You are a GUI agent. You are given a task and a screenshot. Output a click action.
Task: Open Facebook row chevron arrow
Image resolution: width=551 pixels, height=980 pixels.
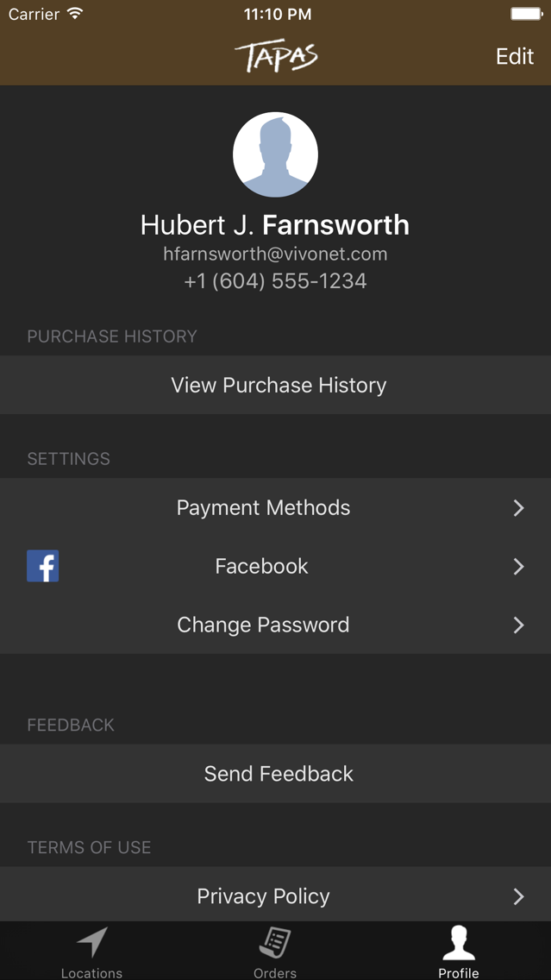[x=518, y=566]
